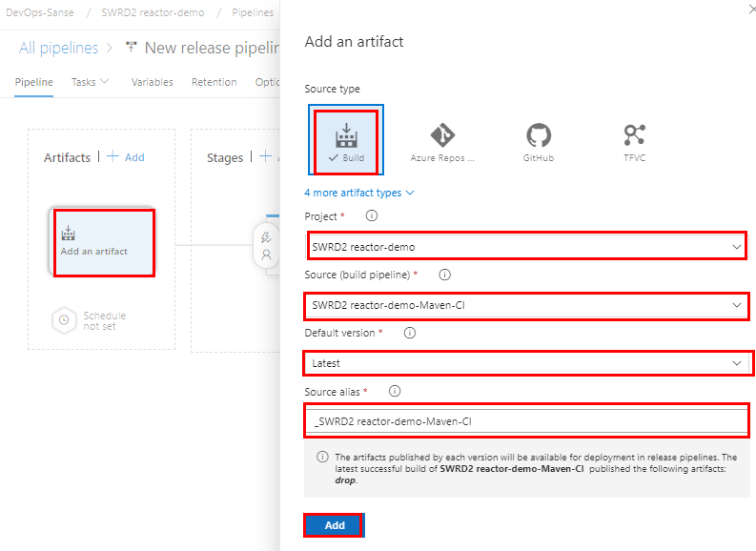Switch to the Variables tab

pyautogui.click(x=152, y=82)
